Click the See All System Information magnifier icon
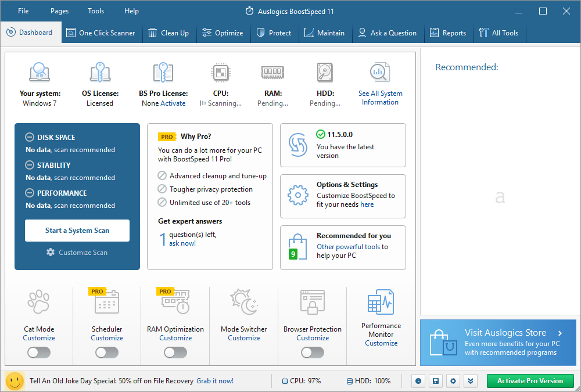 380,72
